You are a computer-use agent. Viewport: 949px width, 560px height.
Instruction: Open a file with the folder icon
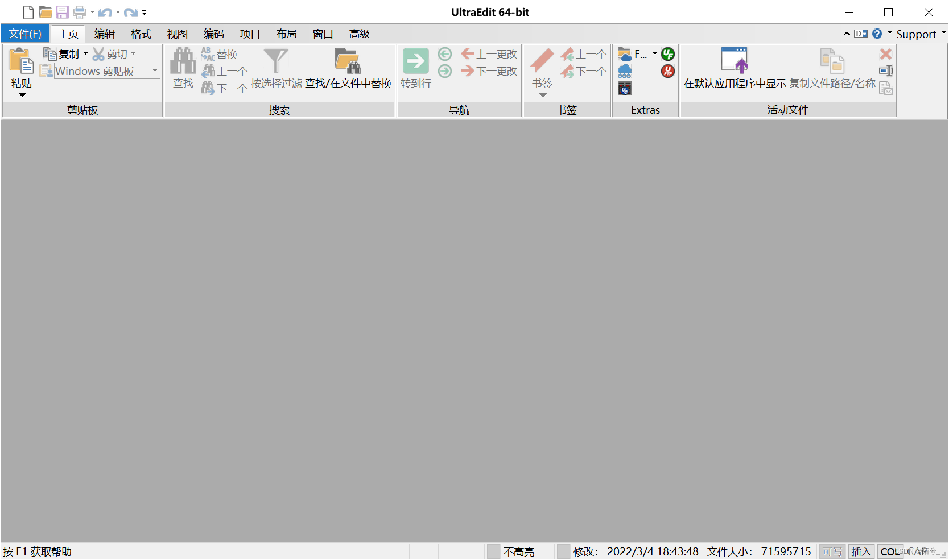tap(46, 12)
